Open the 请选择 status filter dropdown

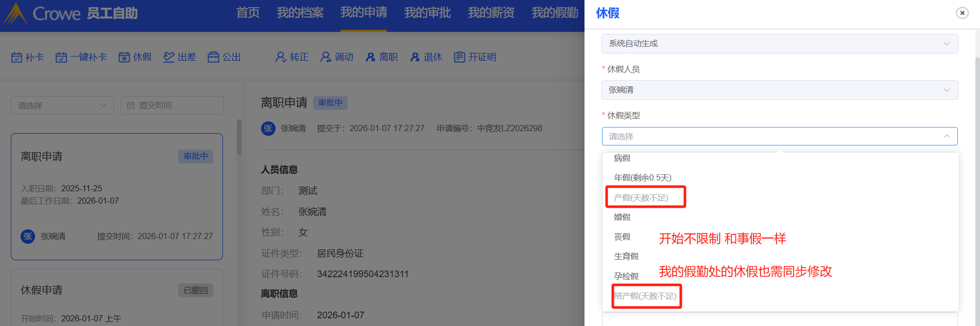pos(62,105)
